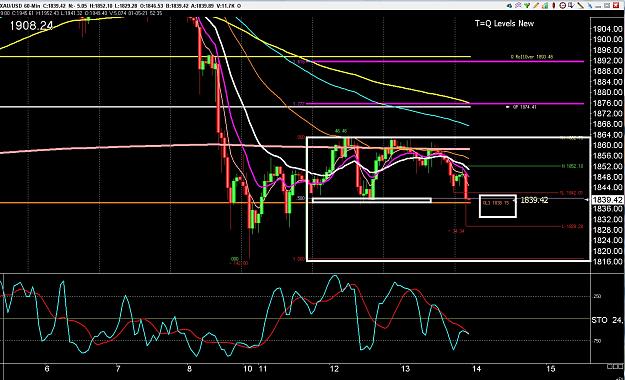Click the 1900.00 price axis label
The width and height of the screenshot is (625, 380).
click(608, 39)
